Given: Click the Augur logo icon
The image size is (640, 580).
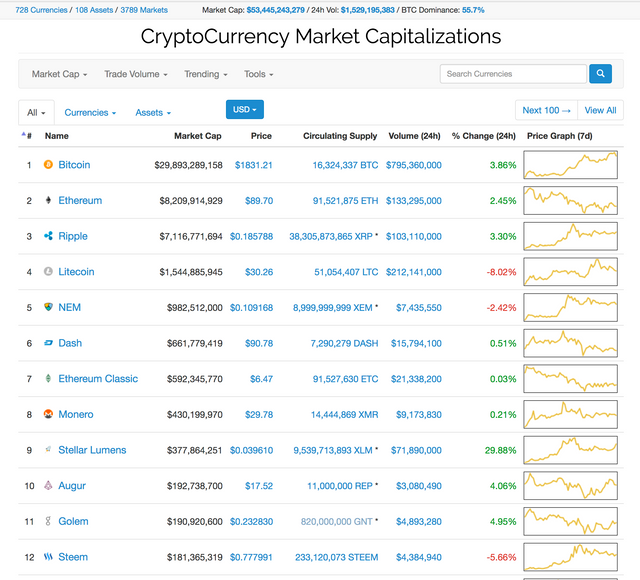Looking at the screenshot, I should 48,485.
